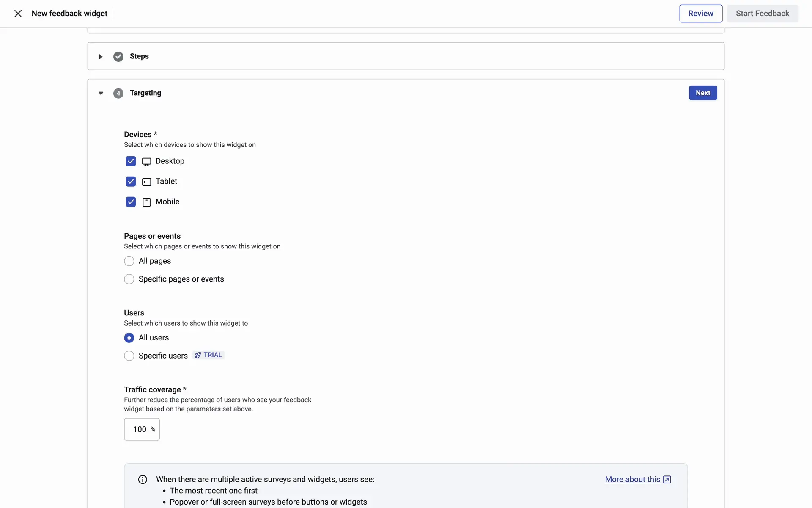Click the step 4 number badge on Targeting

(118, 93)
